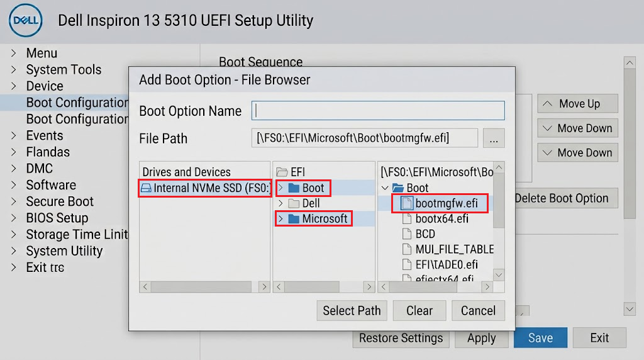Open the Exit sidebar entry

[45, 267]
